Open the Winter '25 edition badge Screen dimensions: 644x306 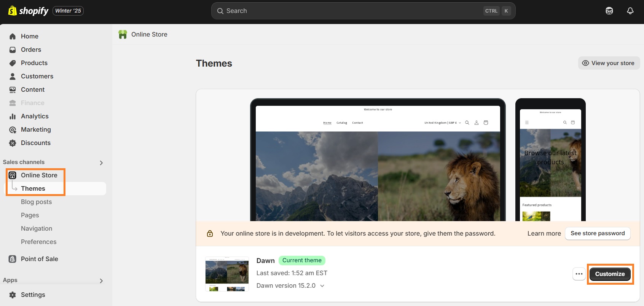(x=68, y=11)
